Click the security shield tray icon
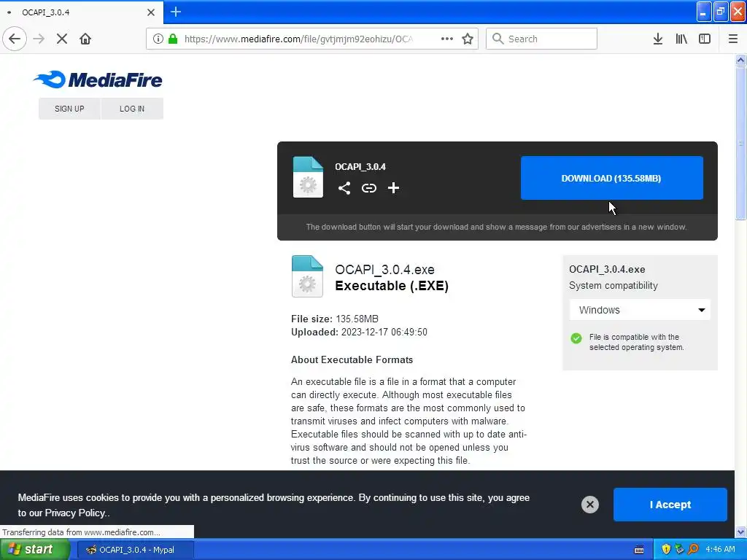 (666, 550)
